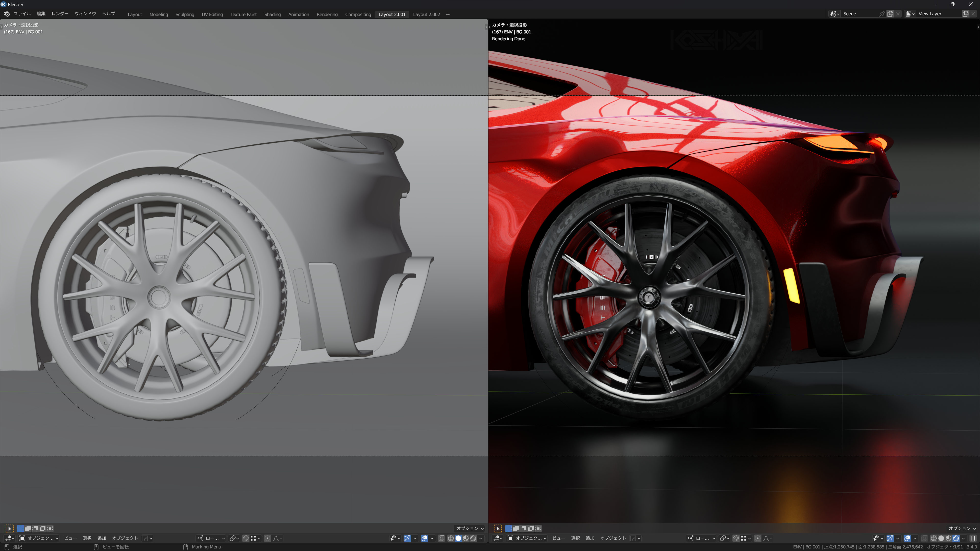The width and height of the screenshot is (980, 551).
Task: Open the Blender logo application menu
Action: [6, 14]
